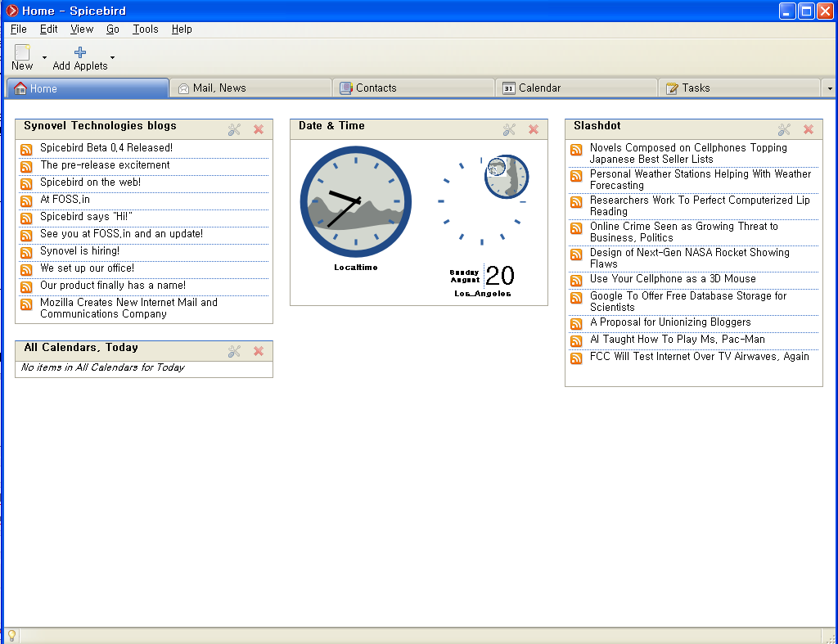Open the File menu
This screenshot has height=644, width=838.
point(18,29)
